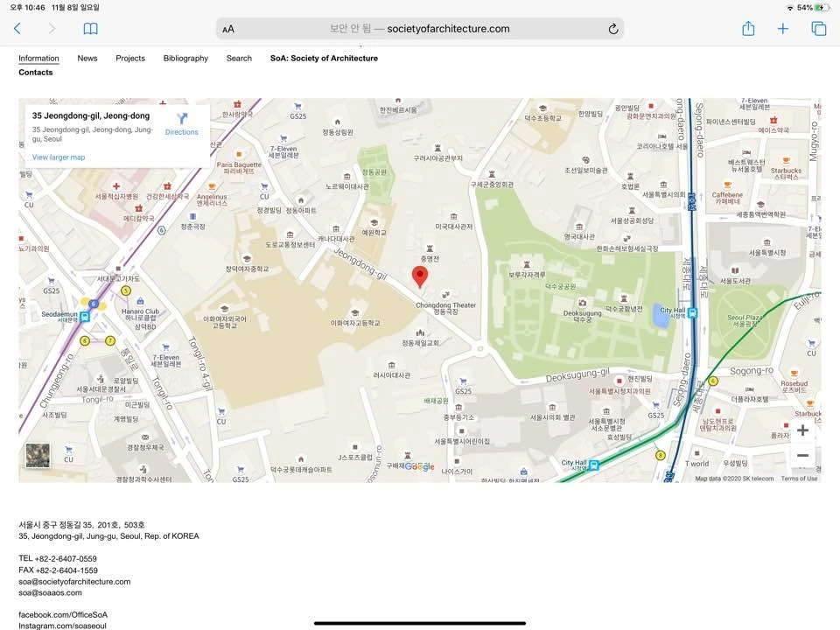Viewport: 840px width, 630px height.
Task: Tap the City Hall station icon near Deoksugung
Action: 692,313
